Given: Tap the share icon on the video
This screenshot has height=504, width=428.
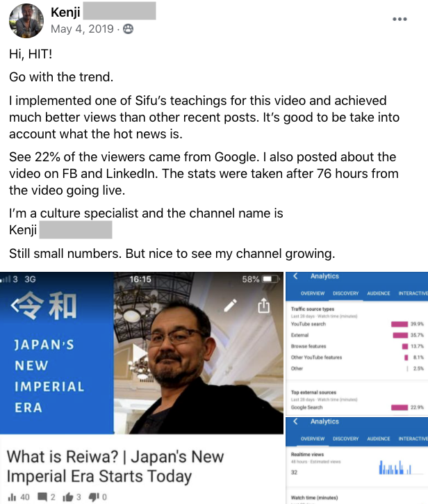Looking at the screenshot, I should [x=263, y=306].
